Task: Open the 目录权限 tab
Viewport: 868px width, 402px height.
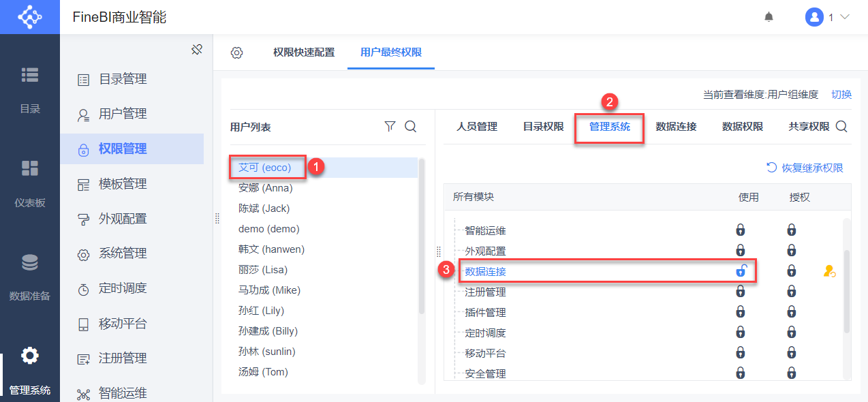Action: (543, 127)
